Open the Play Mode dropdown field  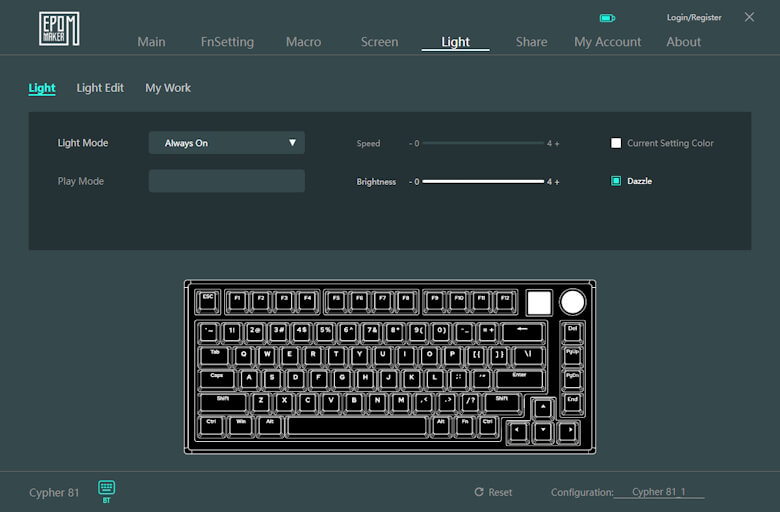click(226, 181)
